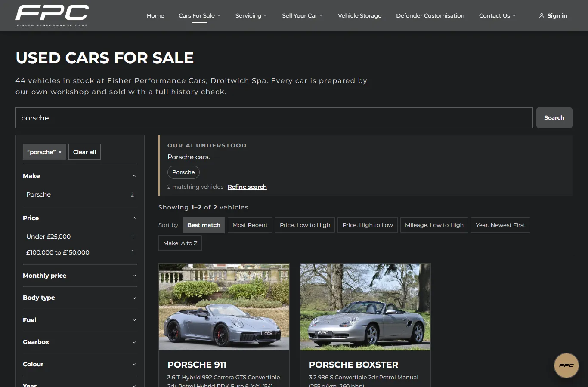This screenshot has height=387, width=588.
Task: Expand the Monthly price filter
Action: 80,276
